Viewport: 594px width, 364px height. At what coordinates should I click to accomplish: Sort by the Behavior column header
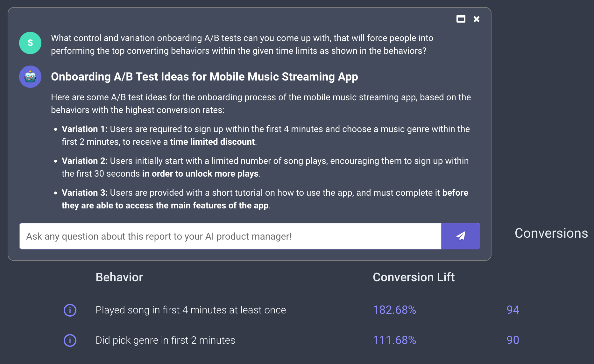click(x=119, y=277)
